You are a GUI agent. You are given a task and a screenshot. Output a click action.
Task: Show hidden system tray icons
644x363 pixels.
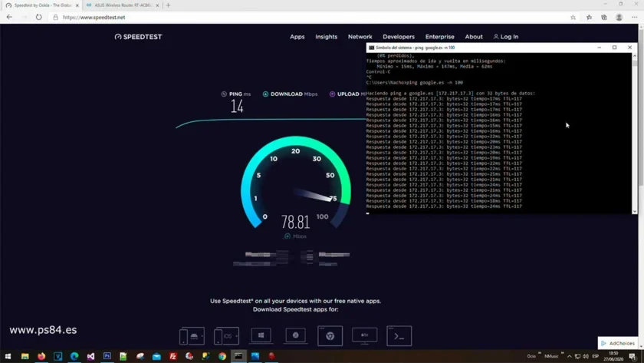pos(569,356)
